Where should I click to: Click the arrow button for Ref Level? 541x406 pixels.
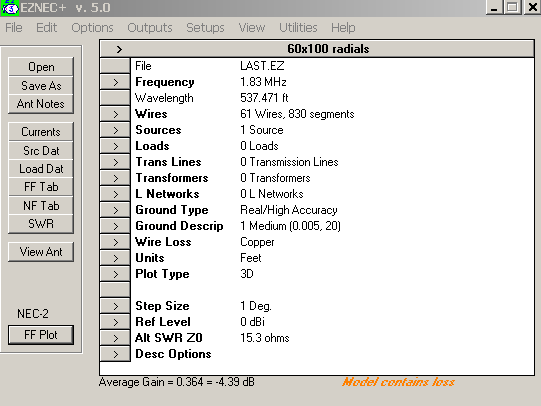[x=115, y=322]
